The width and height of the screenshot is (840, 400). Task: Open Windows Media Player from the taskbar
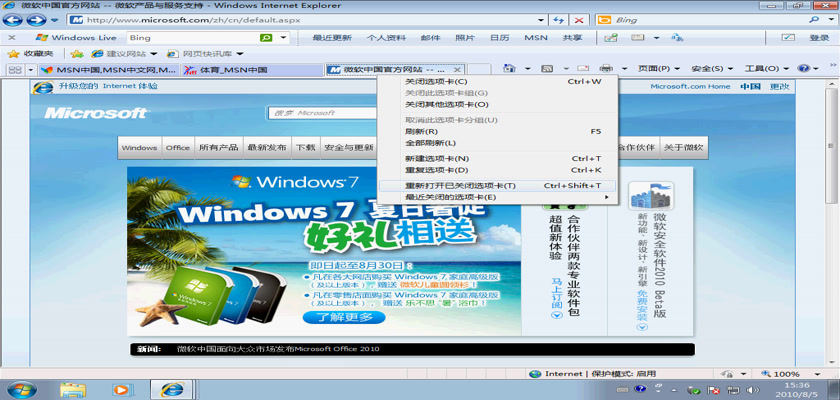click(x=122, y=388)
